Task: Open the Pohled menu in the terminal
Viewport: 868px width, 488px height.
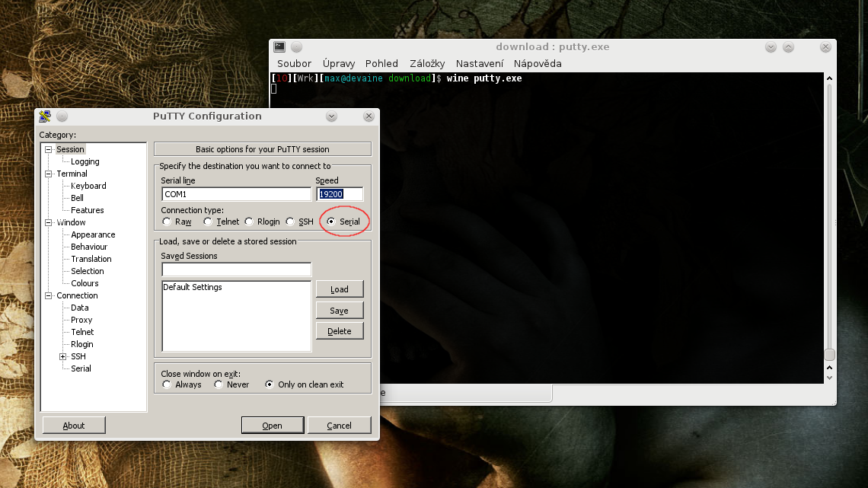Action: point(382,64)
